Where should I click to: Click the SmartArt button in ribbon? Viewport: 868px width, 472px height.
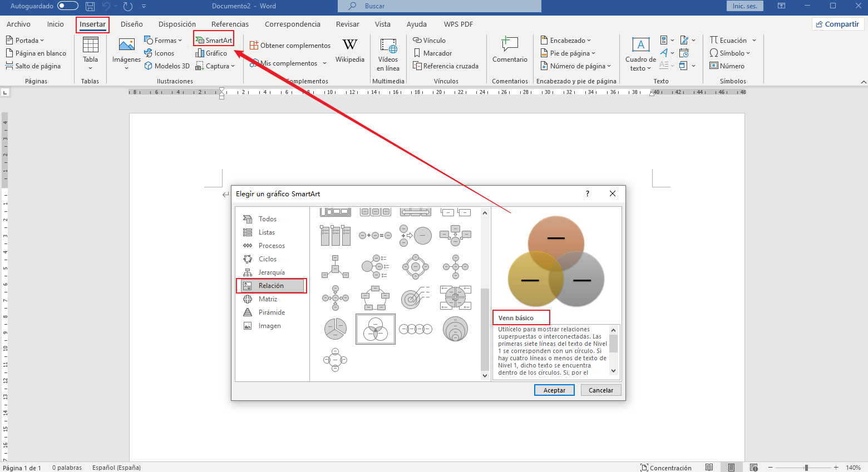(214, 41)
